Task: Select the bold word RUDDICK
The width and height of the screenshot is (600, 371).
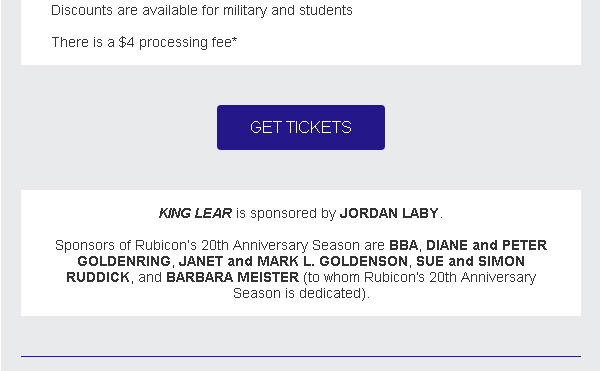Action: pyautogui.click(x=98, y=277)
